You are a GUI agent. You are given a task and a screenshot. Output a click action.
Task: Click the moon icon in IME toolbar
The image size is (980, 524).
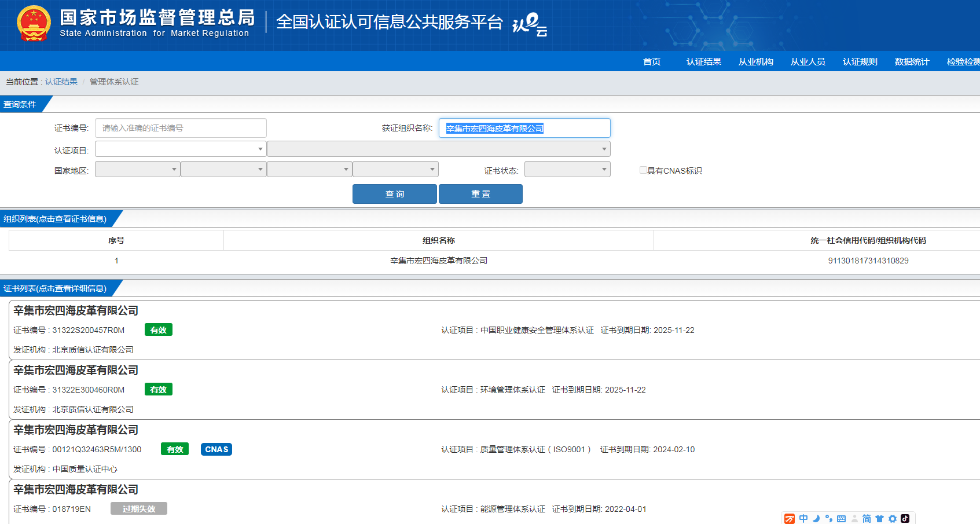(816, 519)
